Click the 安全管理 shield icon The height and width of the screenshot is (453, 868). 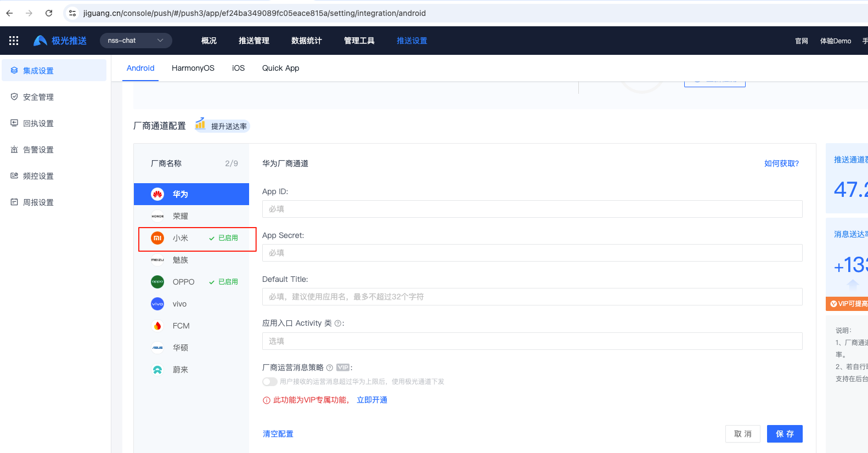(14, 97)
